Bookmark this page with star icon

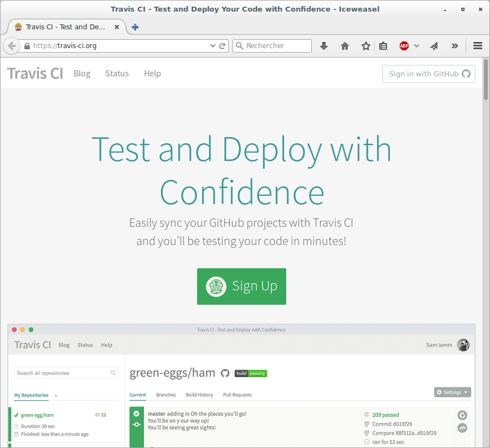tap(365, 46)
